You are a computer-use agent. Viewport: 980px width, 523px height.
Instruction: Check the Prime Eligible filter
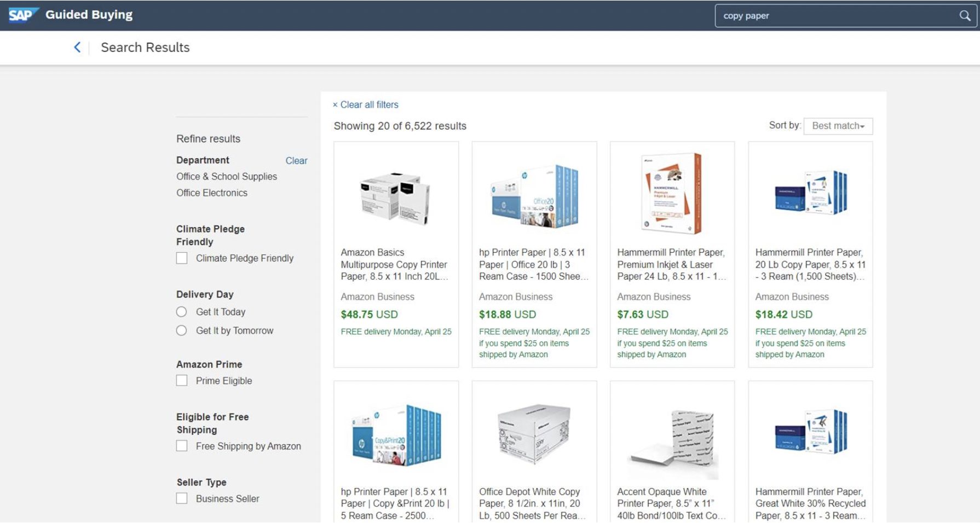(x=181, y=380)
